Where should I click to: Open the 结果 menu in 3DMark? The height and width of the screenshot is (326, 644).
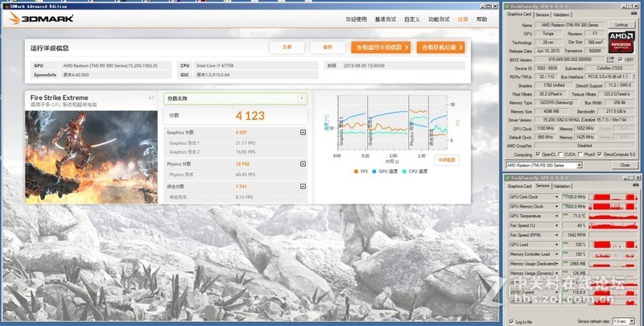tap(463, 19)
